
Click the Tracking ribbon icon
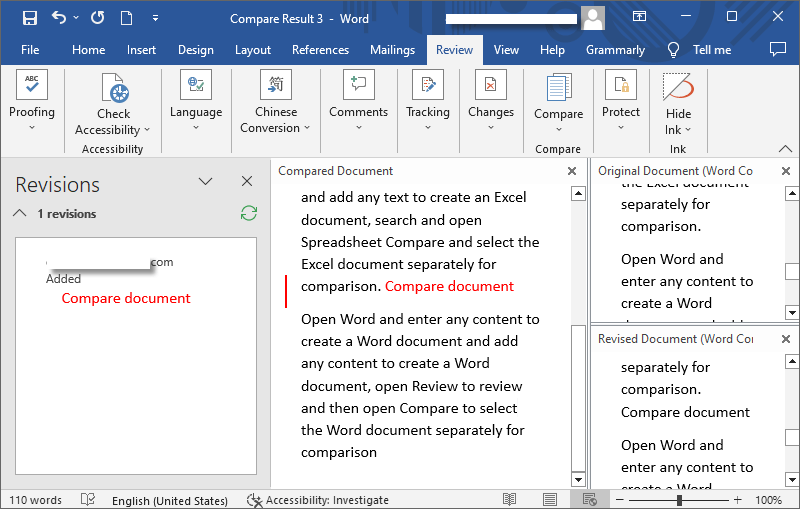[x=428, y=84]
